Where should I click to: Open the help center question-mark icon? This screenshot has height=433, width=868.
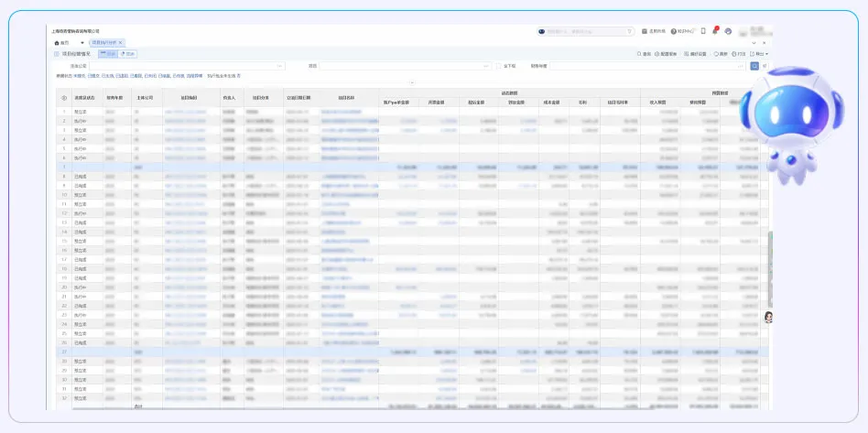pos(672,31)
